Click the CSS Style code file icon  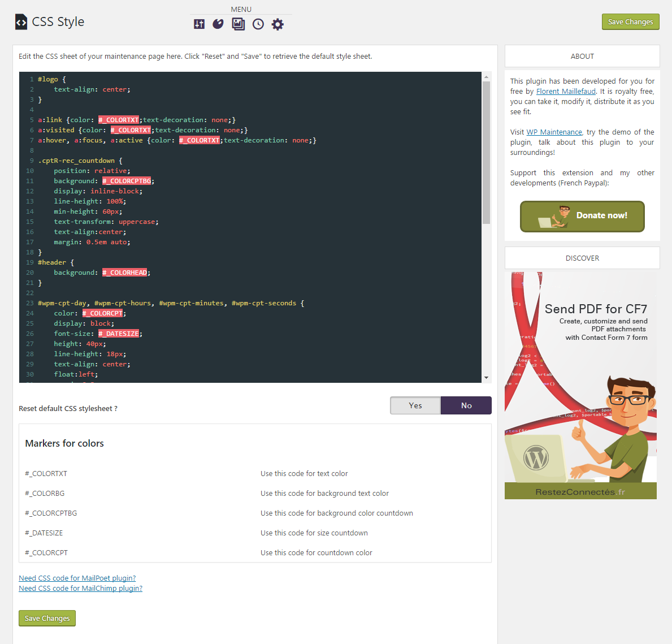tap(21, 22)
